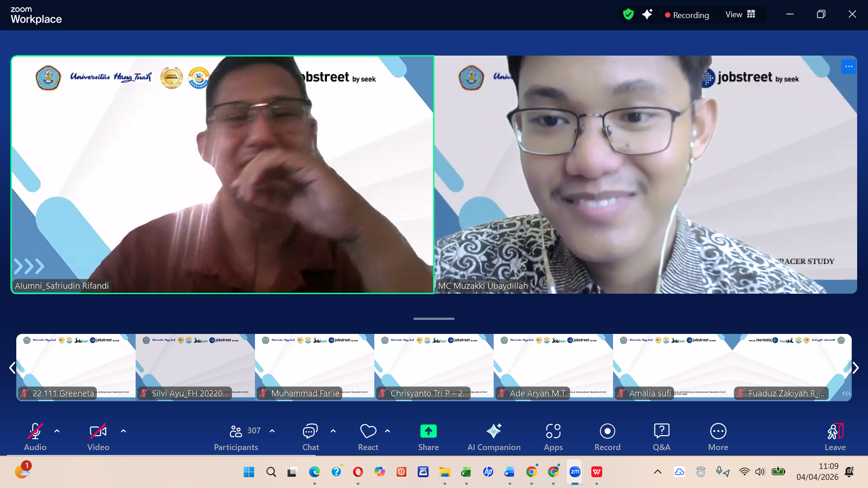The height and width of the screenshot is (488, 868).
Task: Open the Apps panel
Action: [553, 437]
